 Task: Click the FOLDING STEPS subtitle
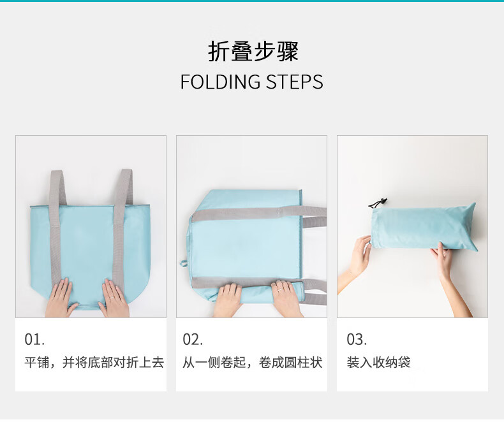[x=251, y=82]
